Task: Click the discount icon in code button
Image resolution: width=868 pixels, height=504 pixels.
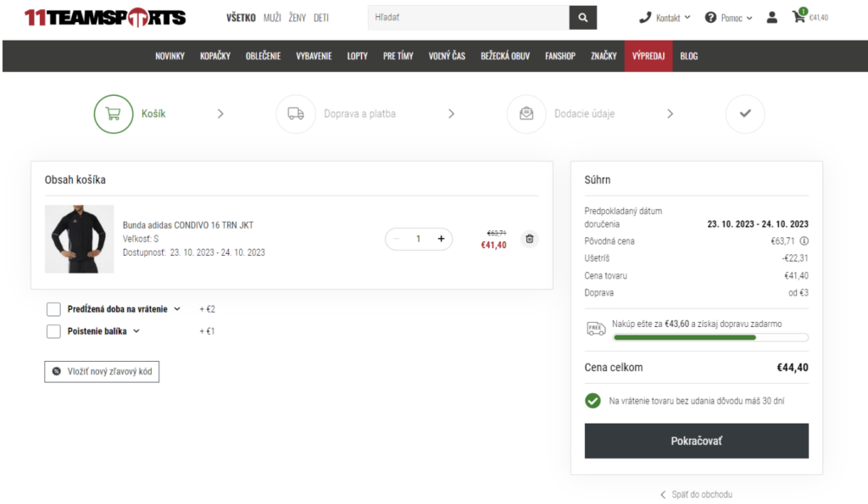Action: click(57, 371)
